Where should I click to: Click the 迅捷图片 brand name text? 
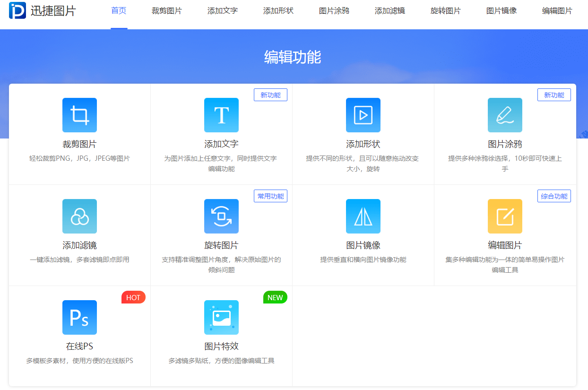(53, 10)
